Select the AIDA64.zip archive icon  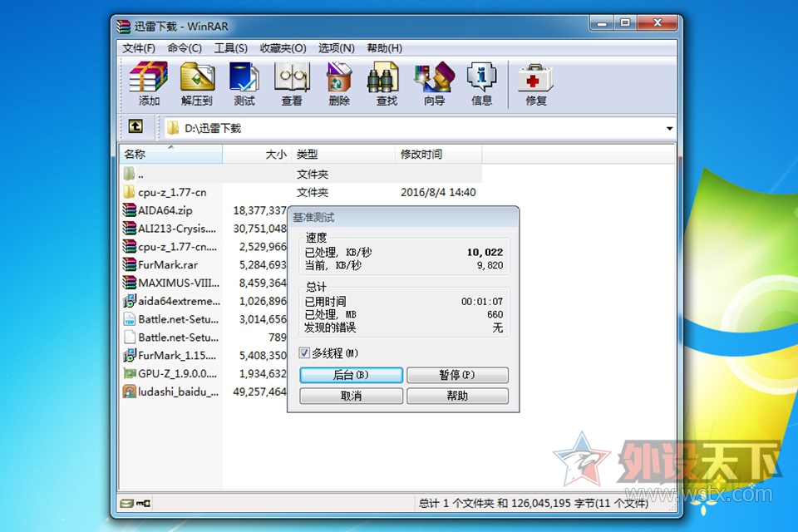[x=130, y=209]
